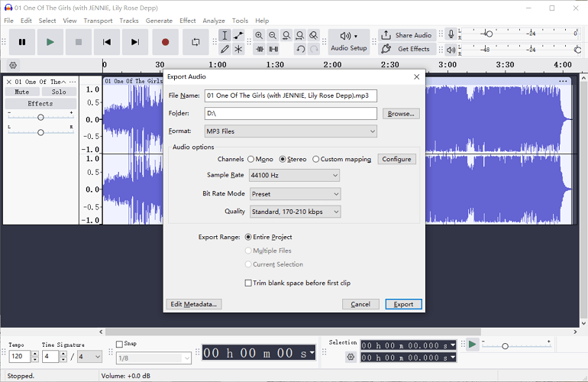This screenshot has width=588, height=382.
Task: Adjust the track pan slider
Action: [40, 132]
